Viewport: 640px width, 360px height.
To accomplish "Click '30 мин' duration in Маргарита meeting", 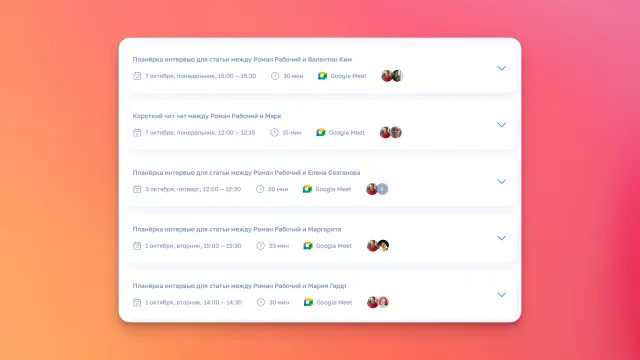I will click(x=278, y=246).
